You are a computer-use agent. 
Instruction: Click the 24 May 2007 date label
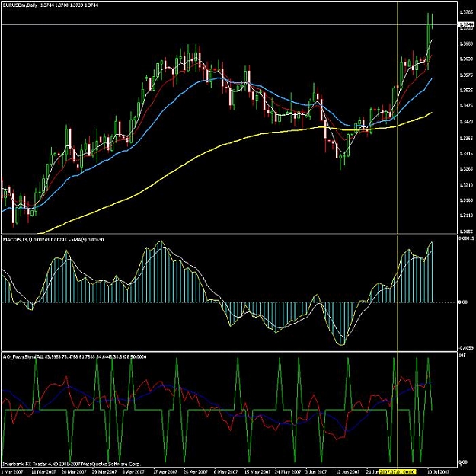click(288, 472)
